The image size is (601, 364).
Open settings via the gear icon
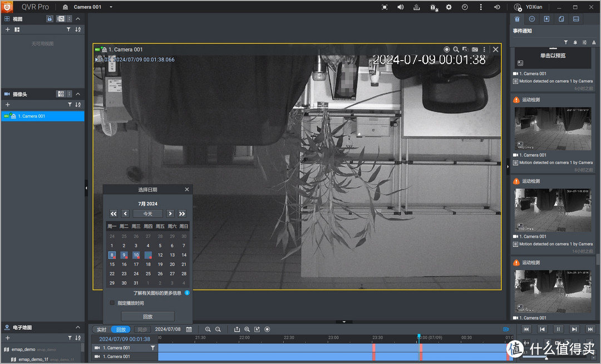click(x=449, y=7)
